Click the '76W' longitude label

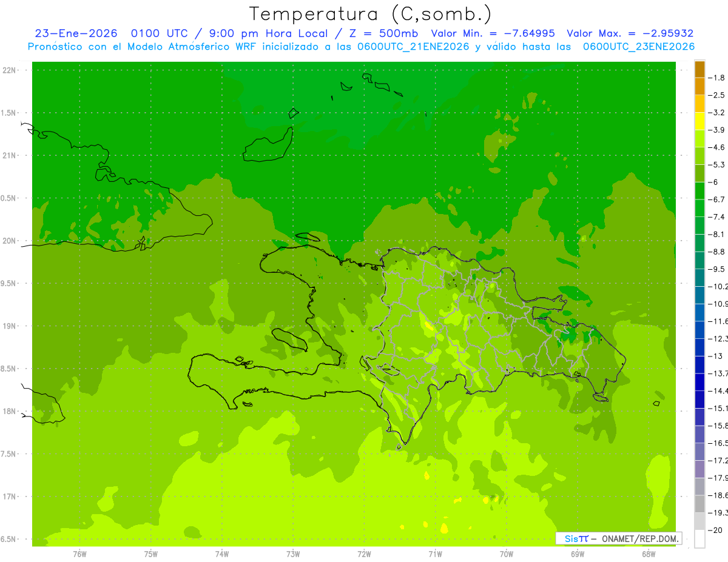click(79, 554)
